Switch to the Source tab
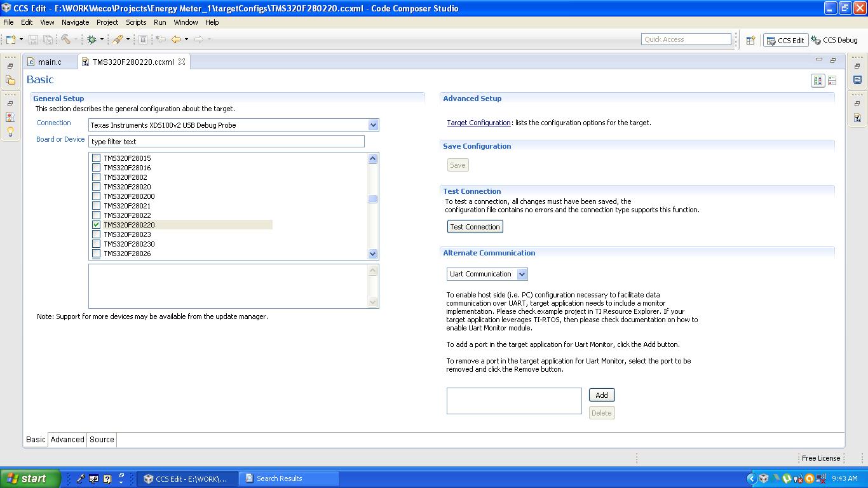This screenshot has height=488, width=868. coord(102,439)
